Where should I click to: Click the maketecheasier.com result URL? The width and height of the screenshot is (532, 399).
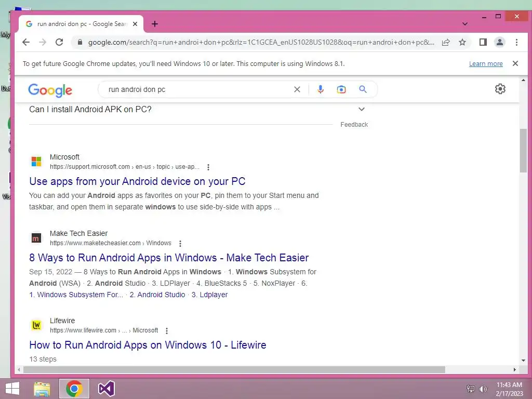pyautogui.click(x=111, y=243)
